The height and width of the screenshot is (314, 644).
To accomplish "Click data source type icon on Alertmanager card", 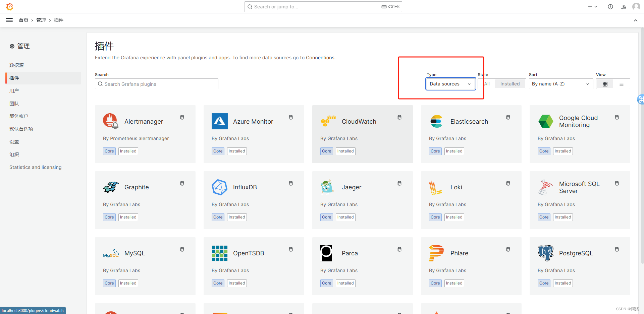I will click(x=182, y=117).
